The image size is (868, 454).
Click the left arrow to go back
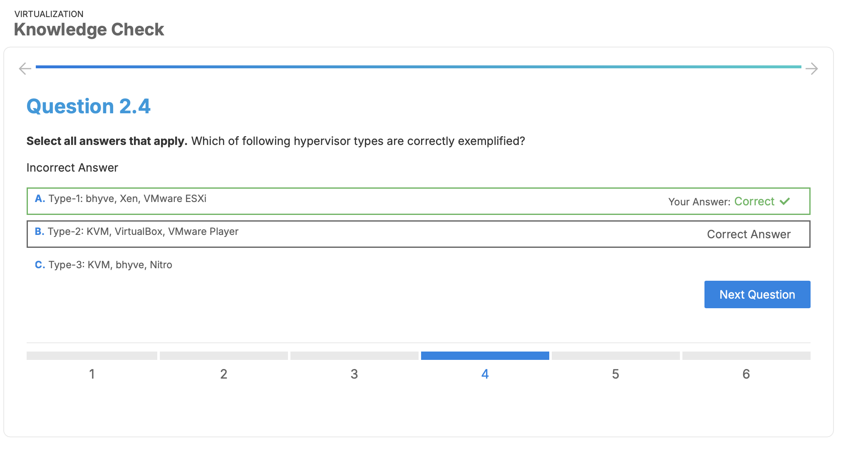click(x=25, y=68)
